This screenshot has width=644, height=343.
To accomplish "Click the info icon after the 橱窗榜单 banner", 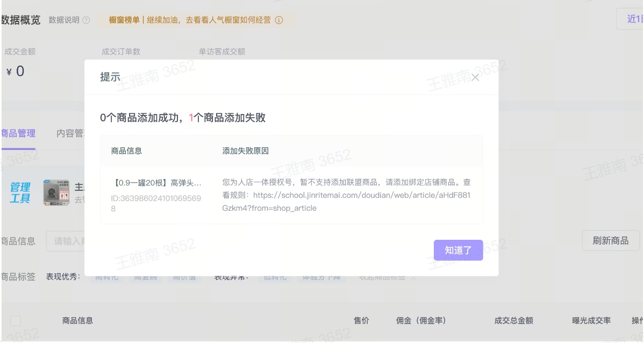I will pos(279,20).
